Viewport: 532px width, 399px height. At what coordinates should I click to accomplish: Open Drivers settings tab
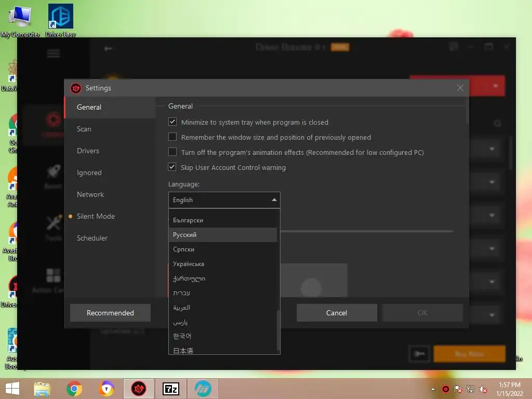(110, 151)
